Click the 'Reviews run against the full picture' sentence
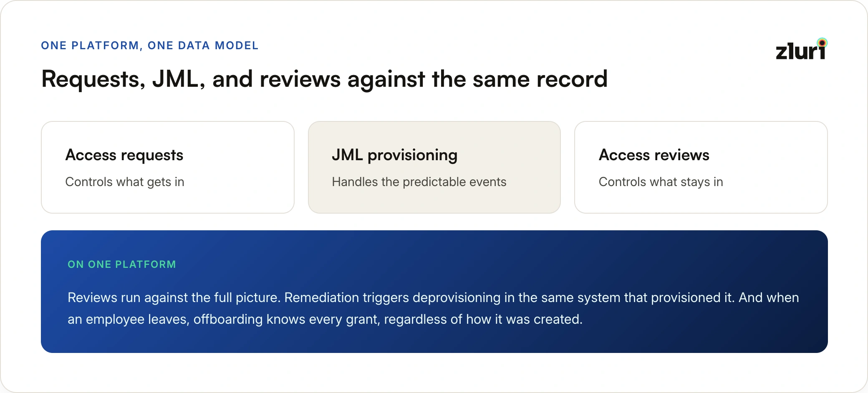The height and width of the screenshot is (393, 868). pyautogui.click(x=174, y=297)
